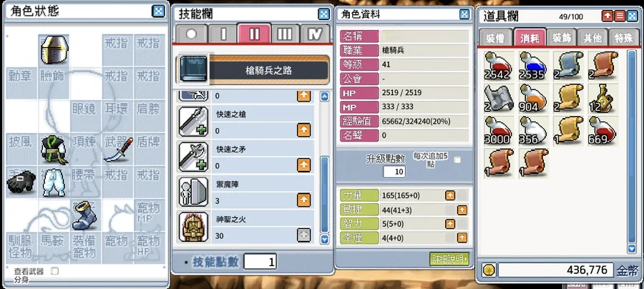Enable the 每次追加5點 checkbox

457,160
